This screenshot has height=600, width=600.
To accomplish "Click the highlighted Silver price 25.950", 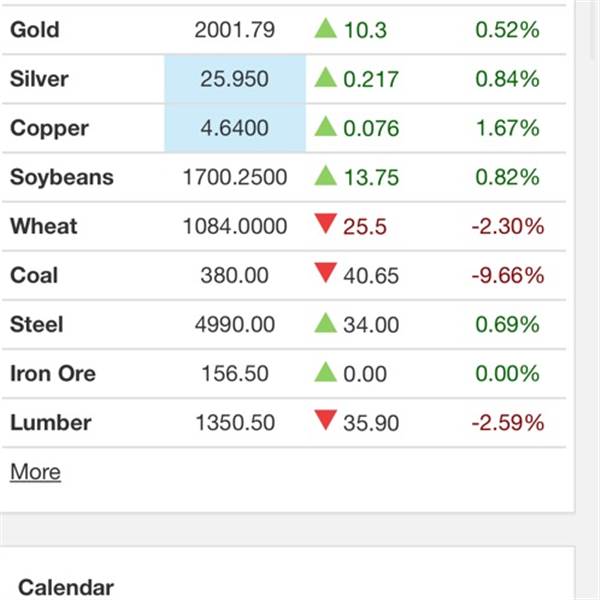I will click(235, 79).
